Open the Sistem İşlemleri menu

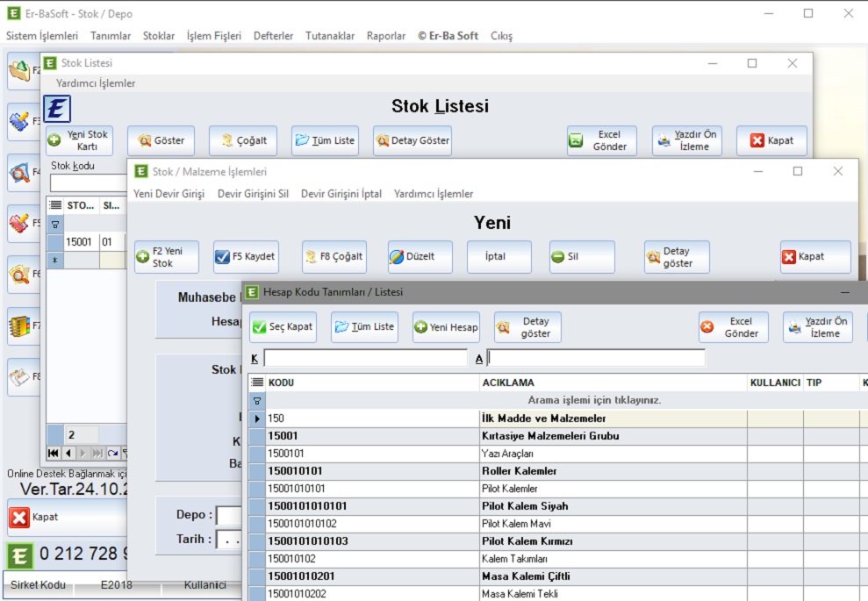(x=42, y=36)
